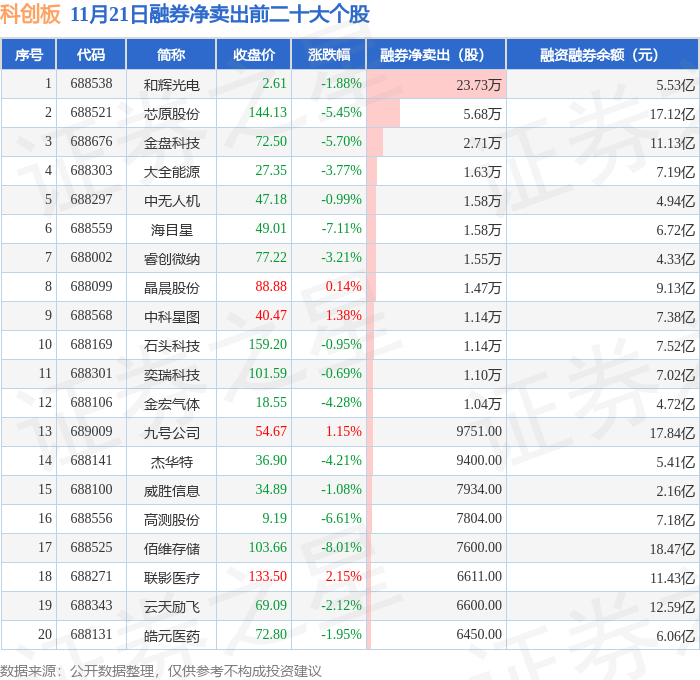Click the 12.59亿 balance value
Viewport: 700px width, 680px height.
click(672, 607)
